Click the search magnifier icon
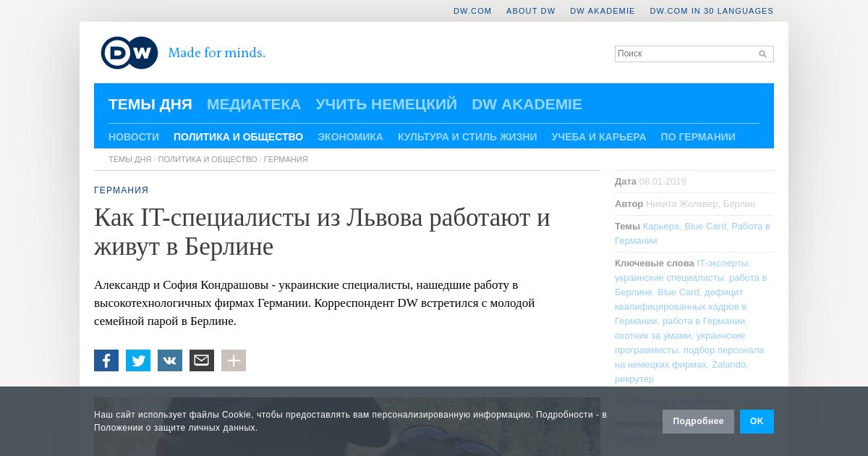 coord(762,54)
